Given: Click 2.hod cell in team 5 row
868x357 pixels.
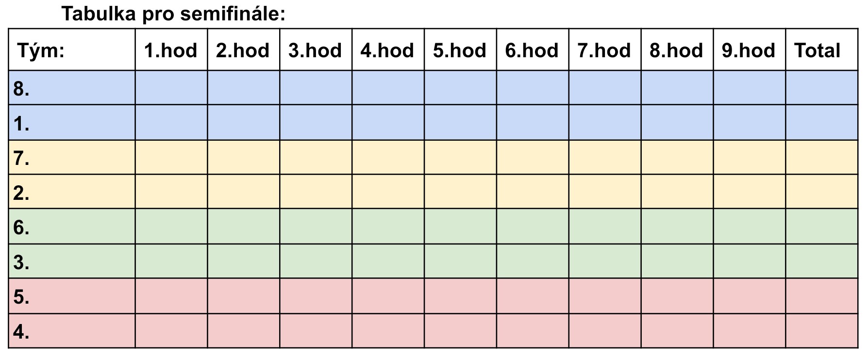Looking at the screenshot, I should pos(243,296).
